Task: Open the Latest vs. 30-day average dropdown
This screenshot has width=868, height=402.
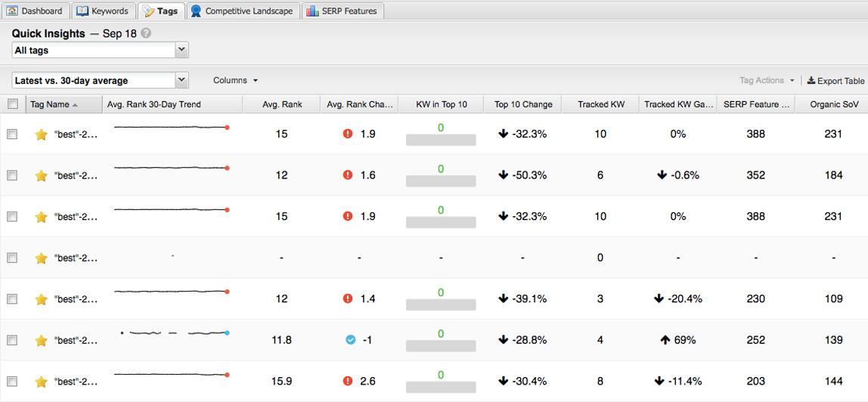Action: coord(101,81)
